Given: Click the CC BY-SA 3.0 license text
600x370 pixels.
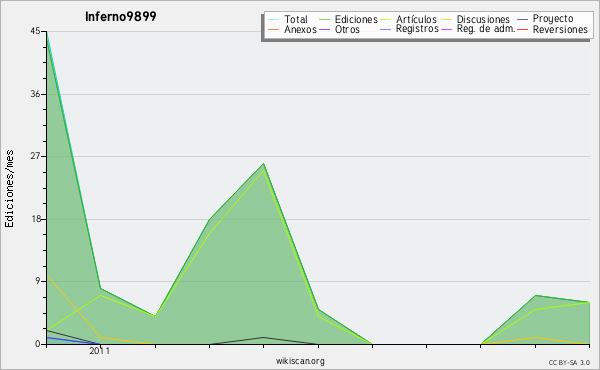Looking at the screenshot, I should tap(569, 363).
